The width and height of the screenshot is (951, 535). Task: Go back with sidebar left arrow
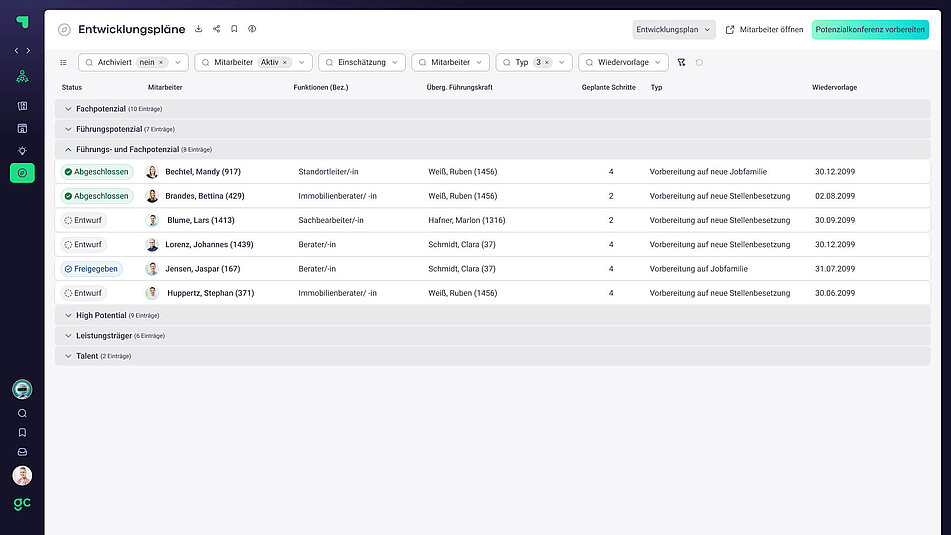pyautogui.click(x=16, y=50)
